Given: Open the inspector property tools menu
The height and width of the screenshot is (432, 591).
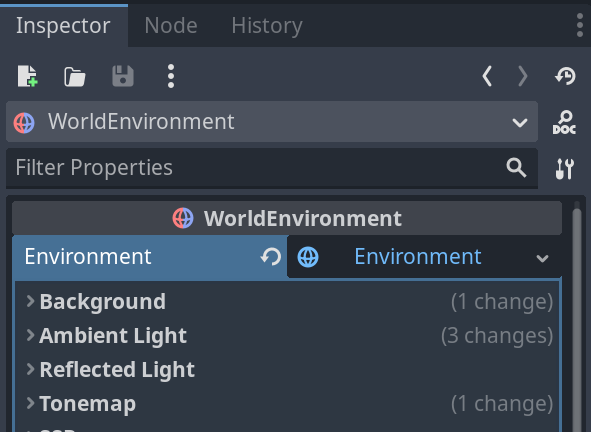Looking at the screenshot, I should click(x=565, y=169).
